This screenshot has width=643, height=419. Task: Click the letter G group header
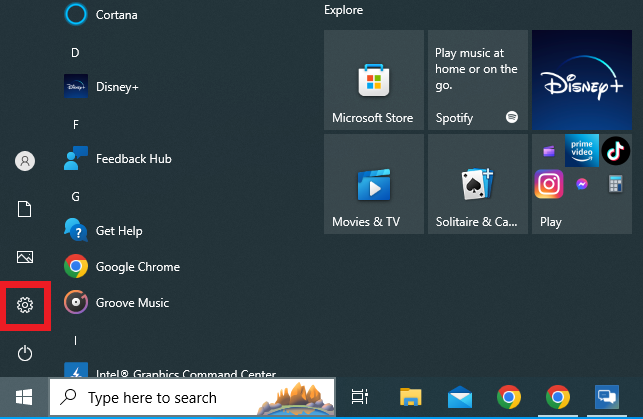click(x=75, y=197)
